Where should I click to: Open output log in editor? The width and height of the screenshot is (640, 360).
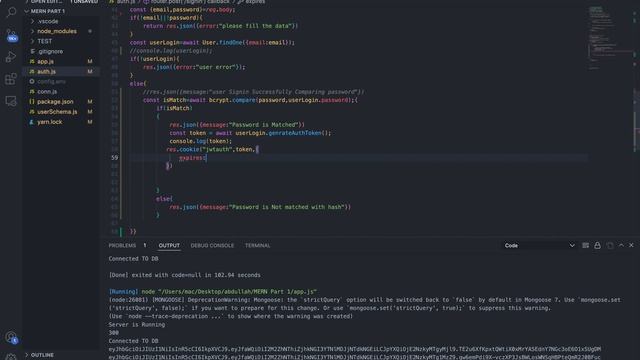610,245
